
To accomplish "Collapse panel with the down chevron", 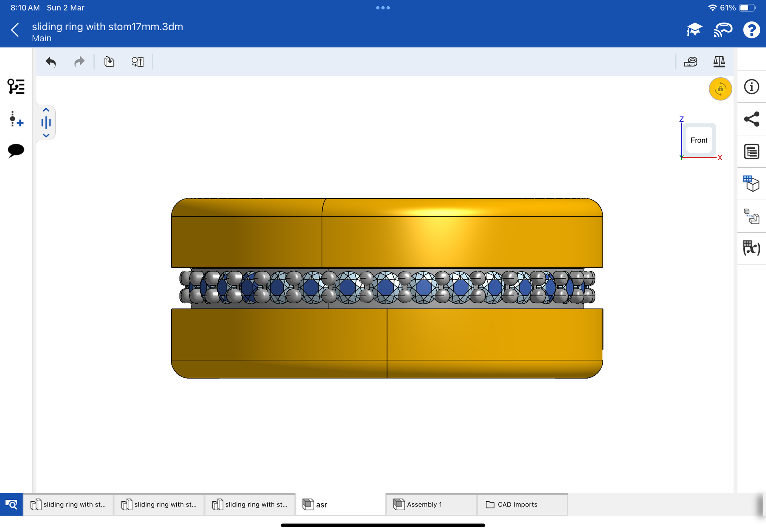I will [46, 135].
